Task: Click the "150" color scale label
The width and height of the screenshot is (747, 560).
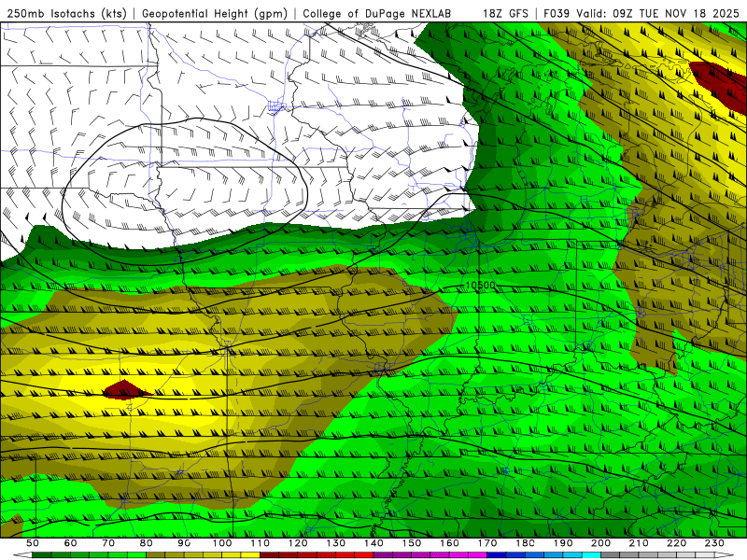Action: coord(412,543)
